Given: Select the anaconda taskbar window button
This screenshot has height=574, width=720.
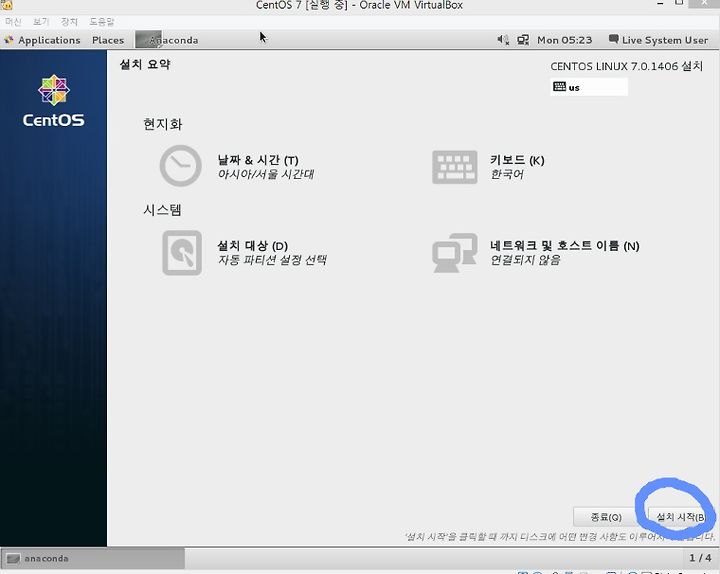Looking at the screenshot, I should pos(93,558).
